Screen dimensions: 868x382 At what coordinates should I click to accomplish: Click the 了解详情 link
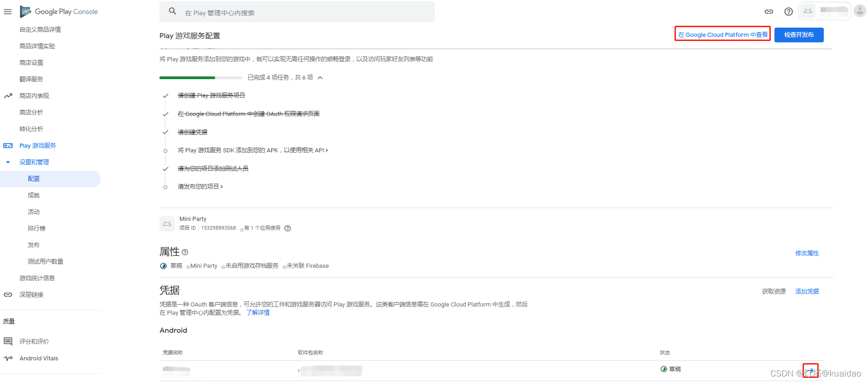click(x=258, y=313)
